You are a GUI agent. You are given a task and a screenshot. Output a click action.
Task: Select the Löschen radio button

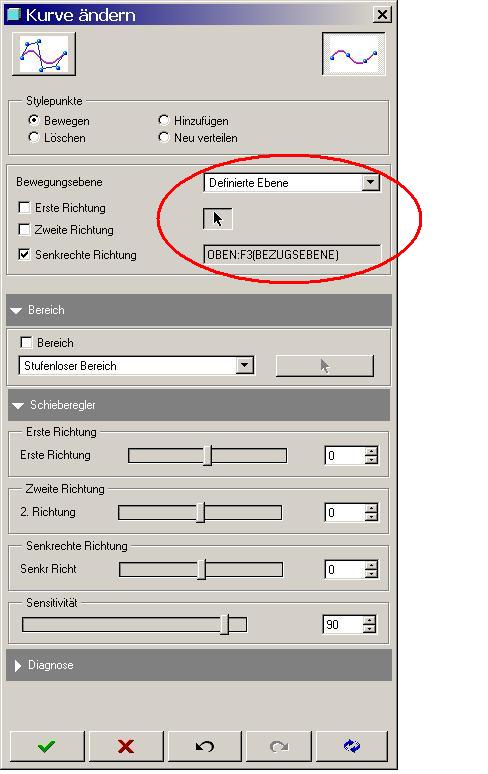pos(34,137)
